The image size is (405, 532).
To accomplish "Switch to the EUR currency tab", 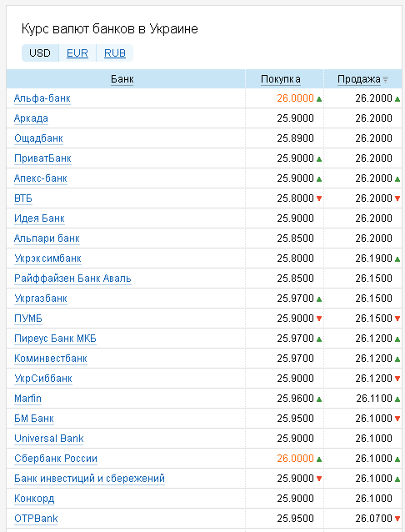I will pos(77,53).
